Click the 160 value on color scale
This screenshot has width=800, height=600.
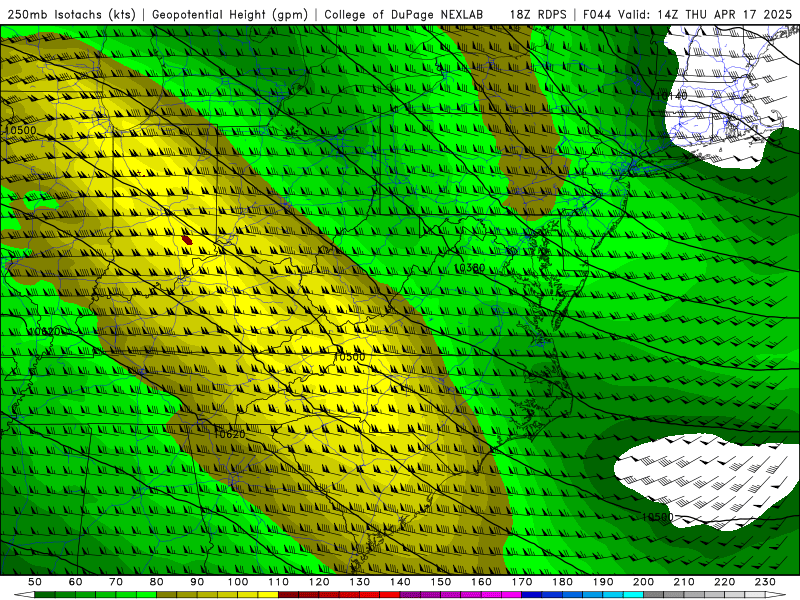(x=481, y=582)
